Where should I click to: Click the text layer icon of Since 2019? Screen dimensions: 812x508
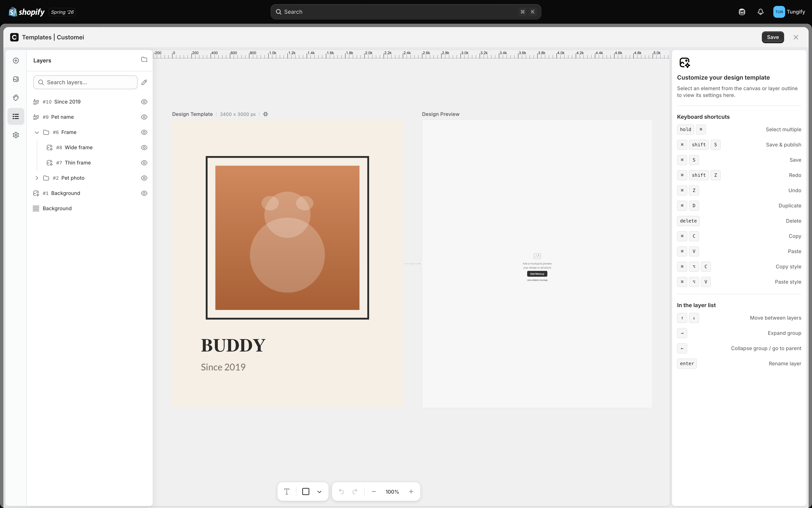pyautogui.click(x=36, y=102)
